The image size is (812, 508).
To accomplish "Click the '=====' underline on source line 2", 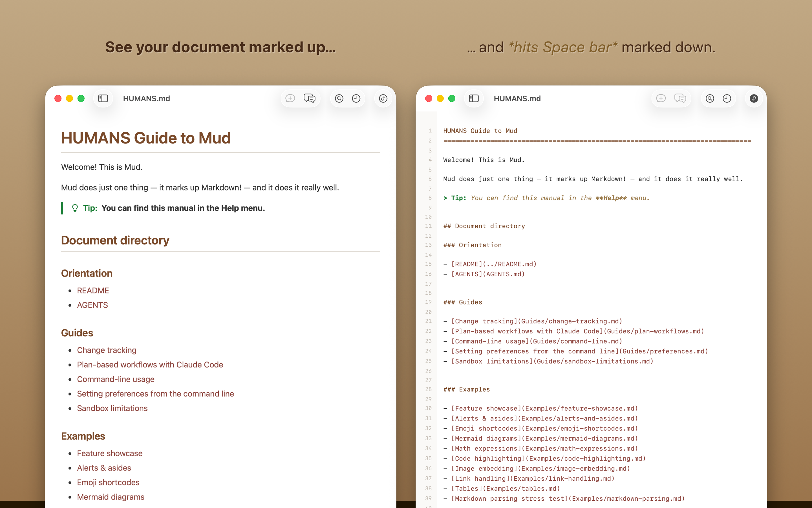I will [597, 141].
